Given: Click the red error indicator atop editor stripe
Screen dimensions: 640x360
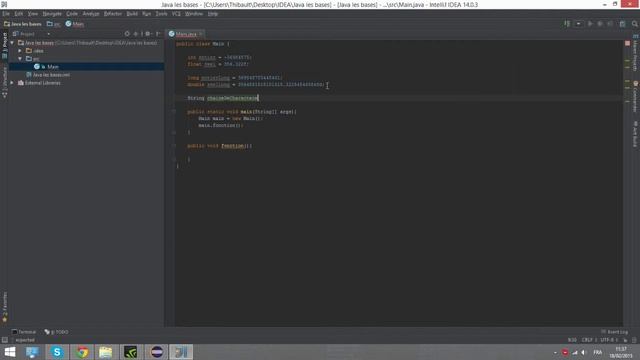Looking at the screenshot, I should coord(627,43).
